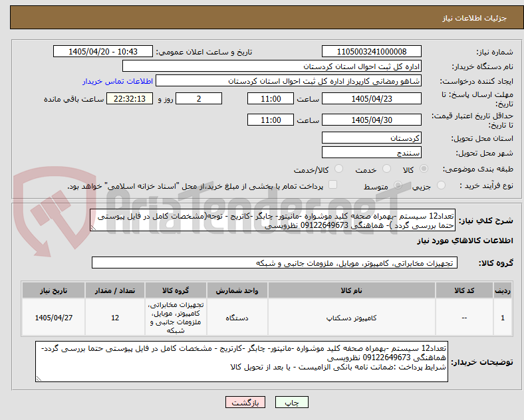524x420 pixels.
Task: Click the resize handle of the description textarea
Action: tap(93, 228)
